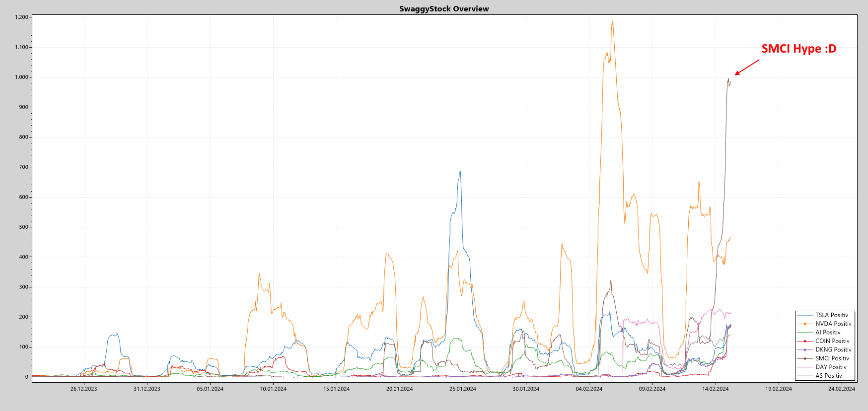Click the NVDA Positiv legend entry
This screenshot has height=411, width=868.
tap(824, 324)
